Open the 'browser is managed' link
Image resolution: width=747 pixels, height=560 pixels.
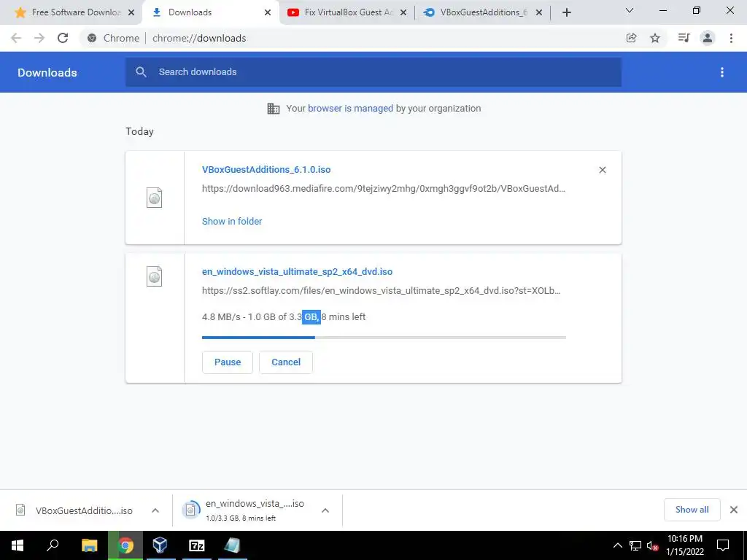point(351,109)
